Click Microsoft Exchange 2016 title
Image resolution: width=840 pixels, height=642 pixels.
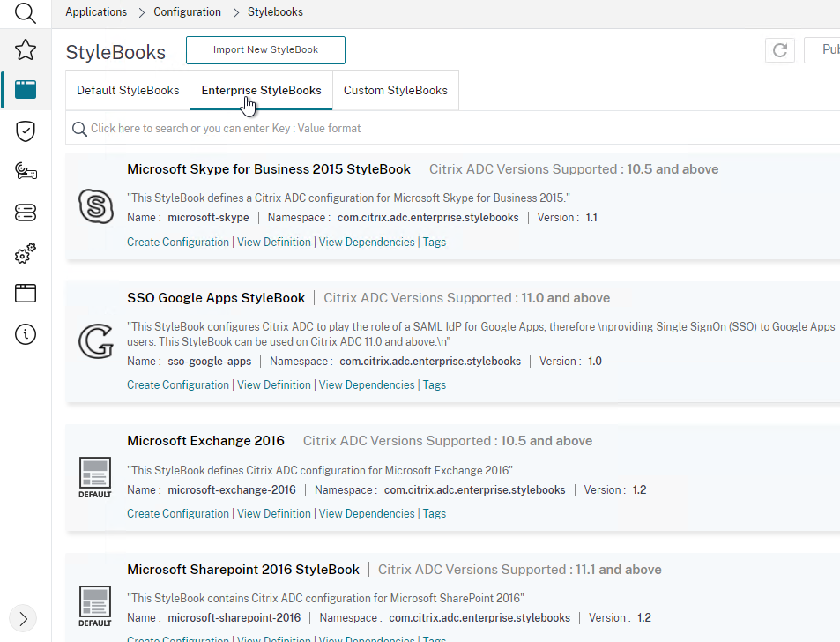205,441
